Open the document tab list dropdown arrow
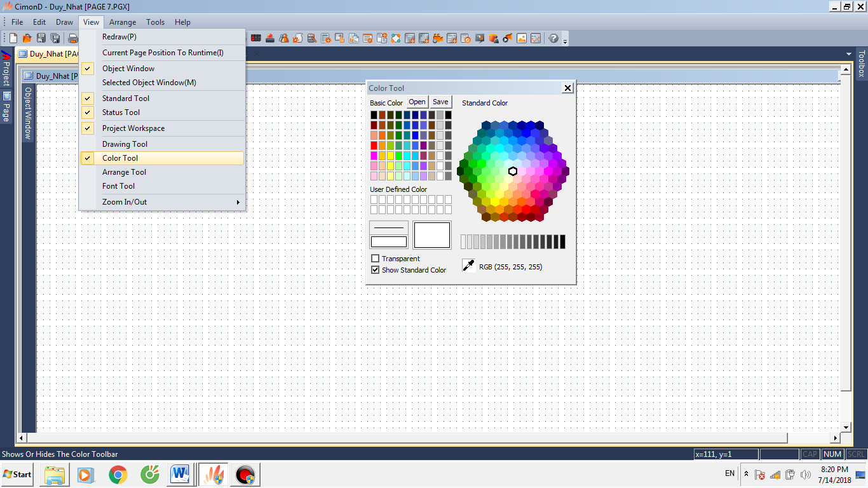 pyautogui.click(x=849, y=54)
